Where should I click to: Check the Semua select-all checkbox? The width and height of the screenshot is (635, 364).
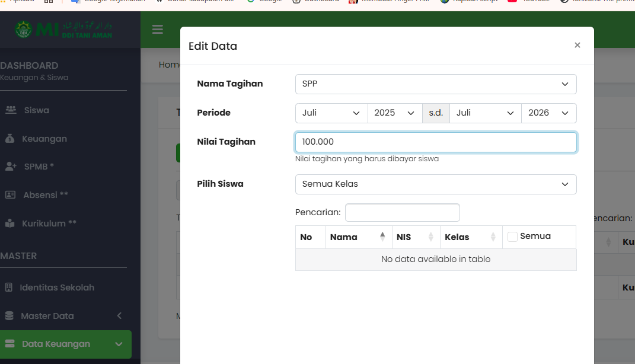click(x=513, y=237)
